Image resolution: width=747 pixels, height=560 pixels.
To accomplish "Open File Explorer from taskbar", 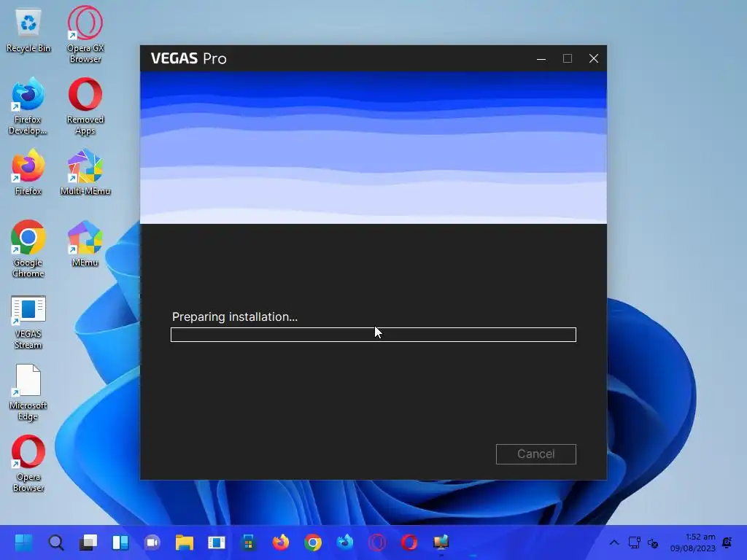I will click(185, 542).
